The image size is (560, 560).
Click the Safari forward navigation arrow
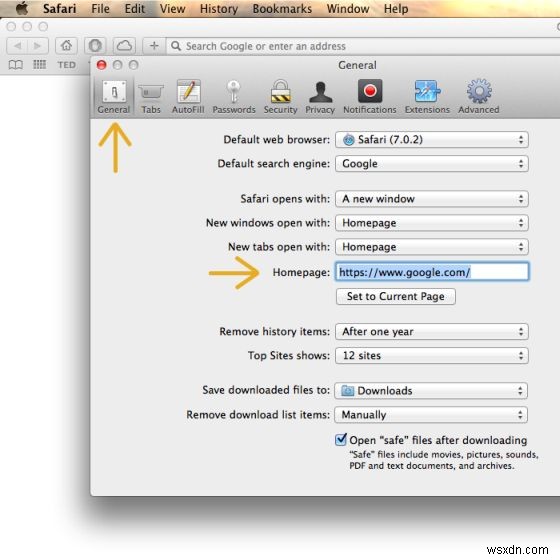pos(38,46)
